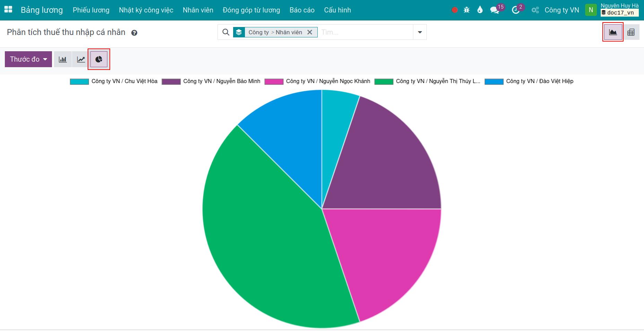Toggle Nguyễn Bảo Minh legend series

click(x=211, y=81)
